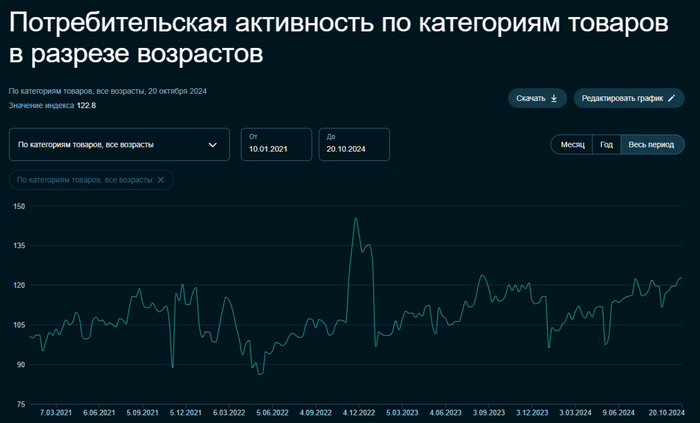Click the До end date field
The width and height of the screenshot is (700, 423).
[354, 145]
